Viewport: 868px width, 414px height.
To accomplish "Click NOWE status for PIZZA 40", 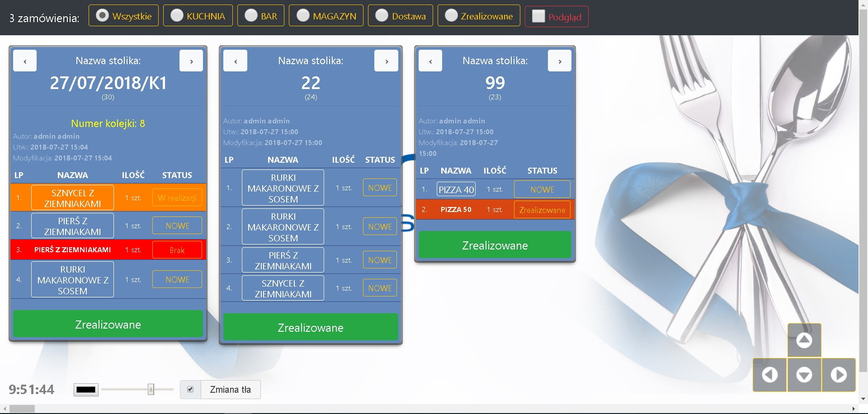I will point(542,189).
